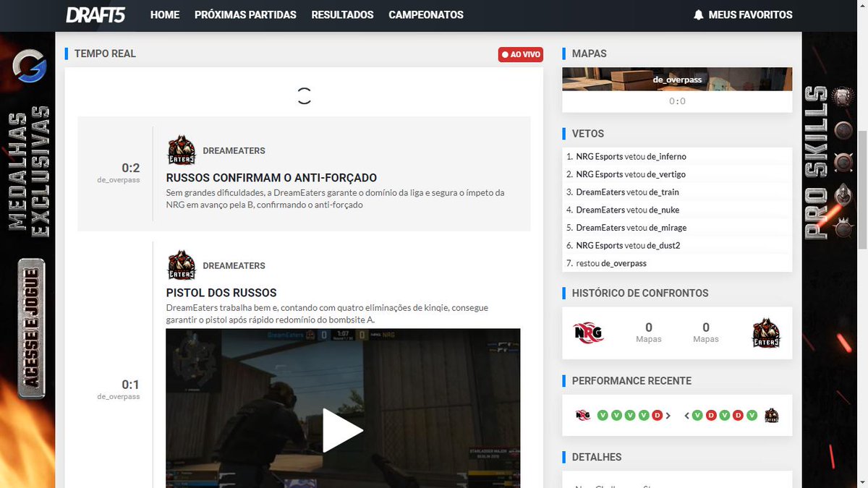Open the RESULTADOS menu
Image resolution: width=868 pixels, height=488 pixels.
click(342, 14)
